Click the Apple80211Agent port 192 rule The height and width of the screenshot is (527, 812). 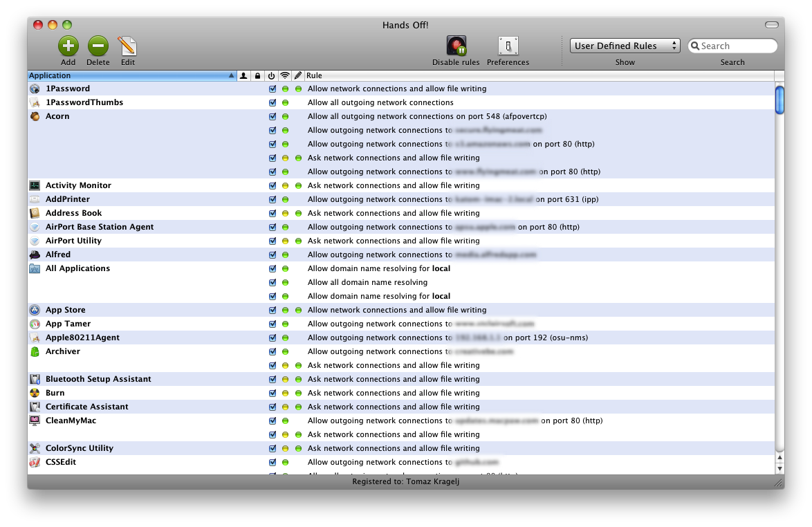(448, 338)
